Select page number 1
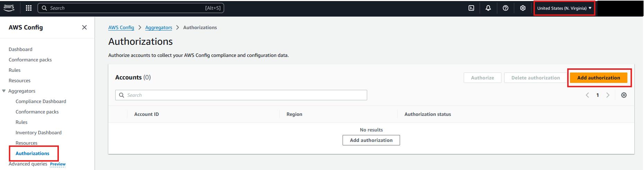 [x=598, y=95]
